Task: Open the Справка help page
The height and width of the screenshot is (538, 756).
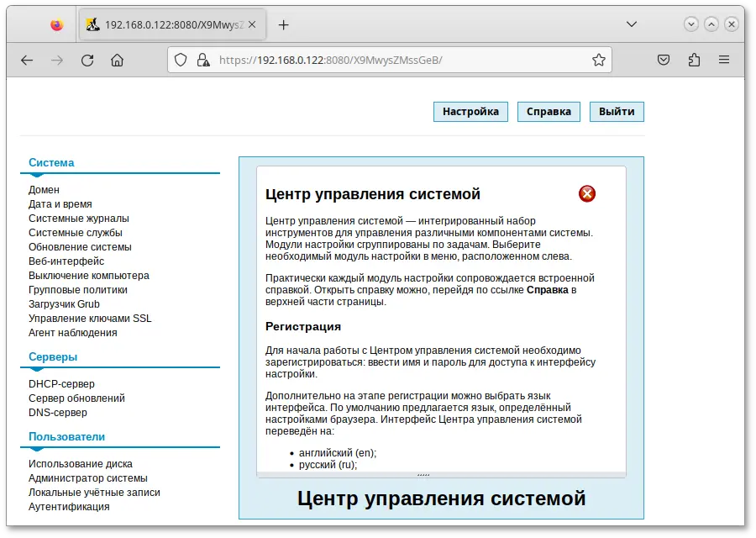Action: [549, 111]
